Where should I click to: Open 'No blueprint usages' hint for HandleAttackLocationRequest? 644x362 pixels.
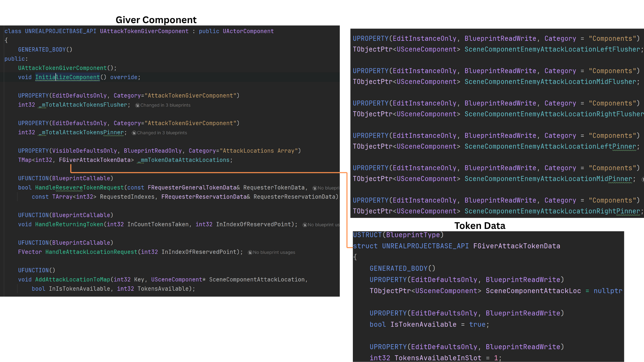tap(274, 252)
